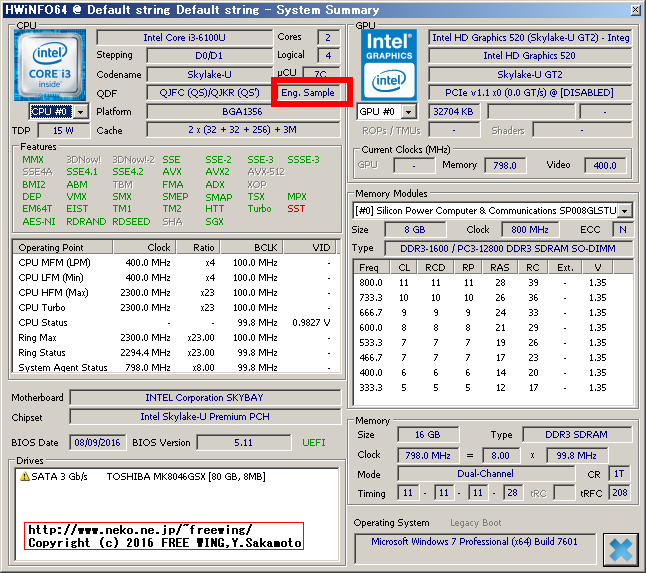Open the GPU #0 selector dropdown

[x=408, y=112]
